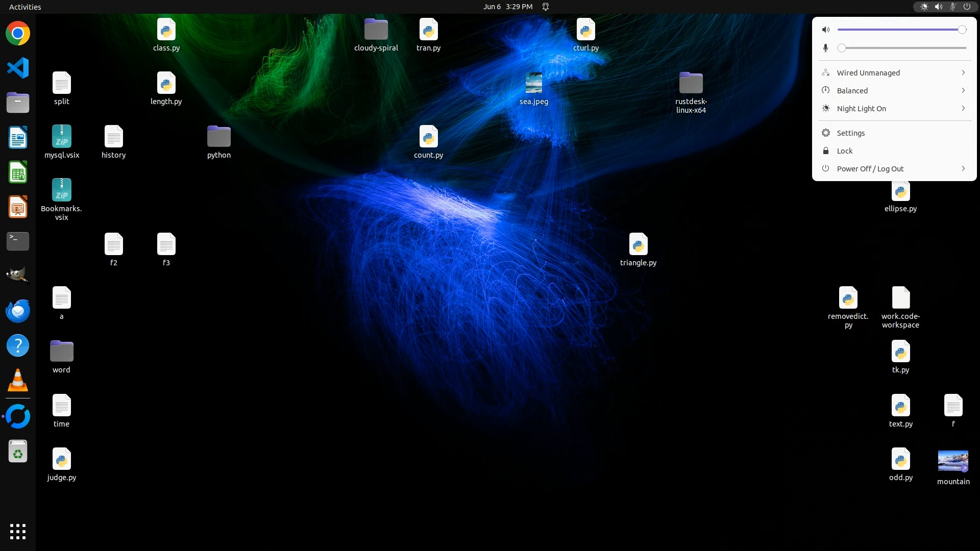Expand Wired Unmanaged submenu arrow

click(x=963, y=72)
